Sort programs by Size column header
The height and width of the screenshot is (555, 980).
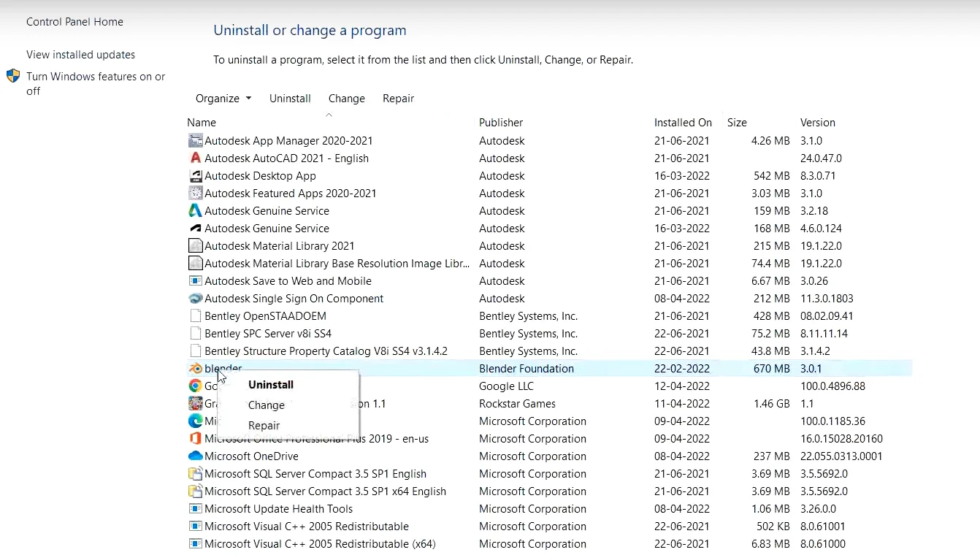pos(737,123)
